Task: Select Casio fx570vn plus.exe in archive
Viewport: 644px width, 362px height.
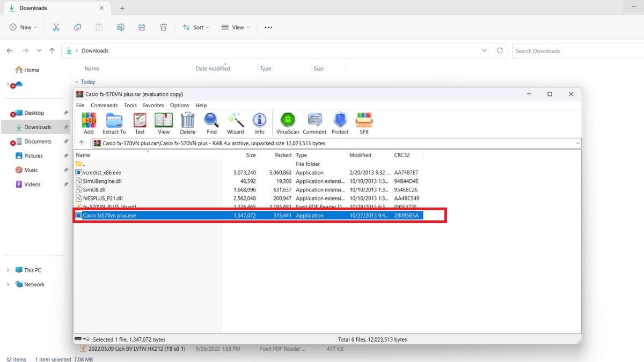Action: tap(249, 216)
